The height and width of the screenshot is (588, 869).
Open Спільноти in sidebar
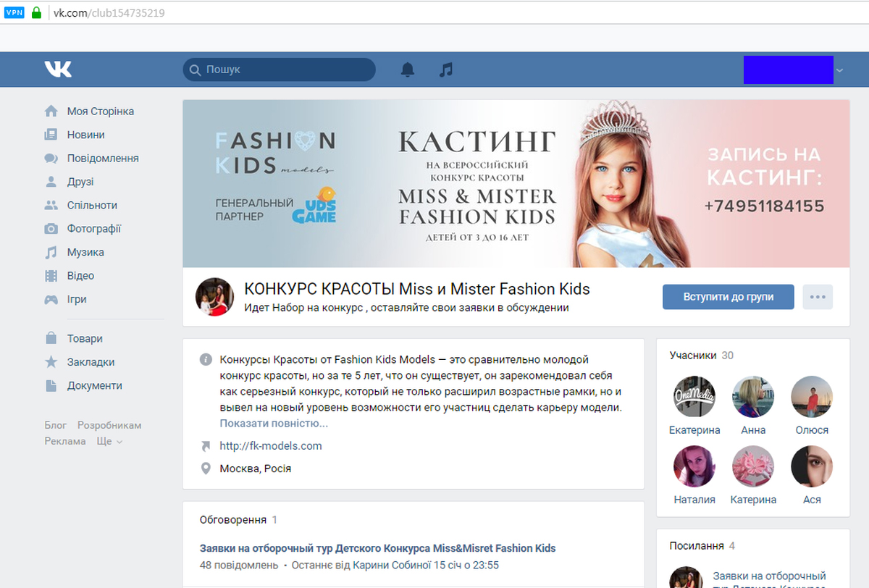[92, 206]
